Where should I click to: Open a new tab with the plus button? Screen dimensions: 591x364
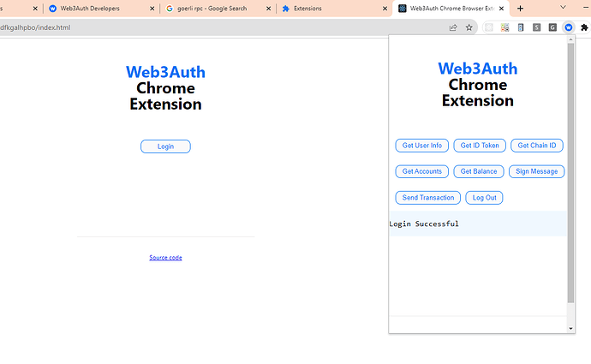coord(520,9)
